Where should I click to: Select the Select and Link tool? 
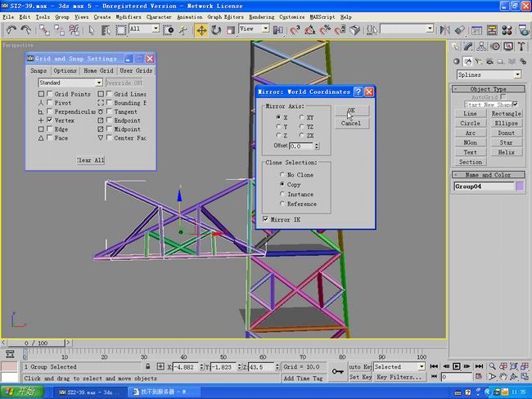[x=44, y=30]
